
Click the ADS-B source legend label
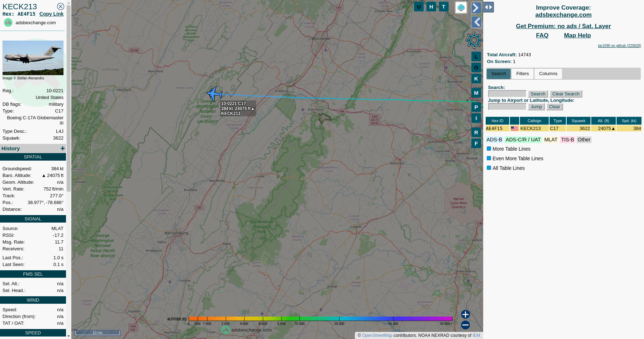coord(494,140)
